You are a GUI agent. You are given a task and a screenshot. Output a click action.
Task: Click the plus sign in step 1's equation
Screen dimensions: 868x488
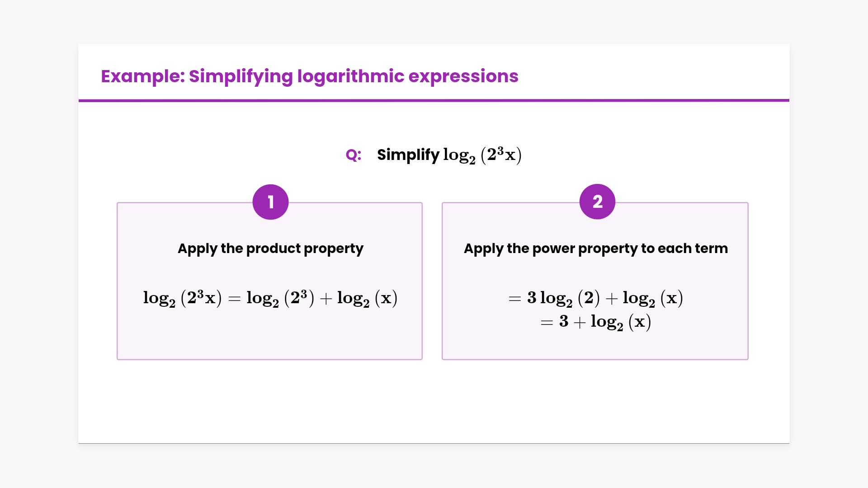(x=325, y=299)
